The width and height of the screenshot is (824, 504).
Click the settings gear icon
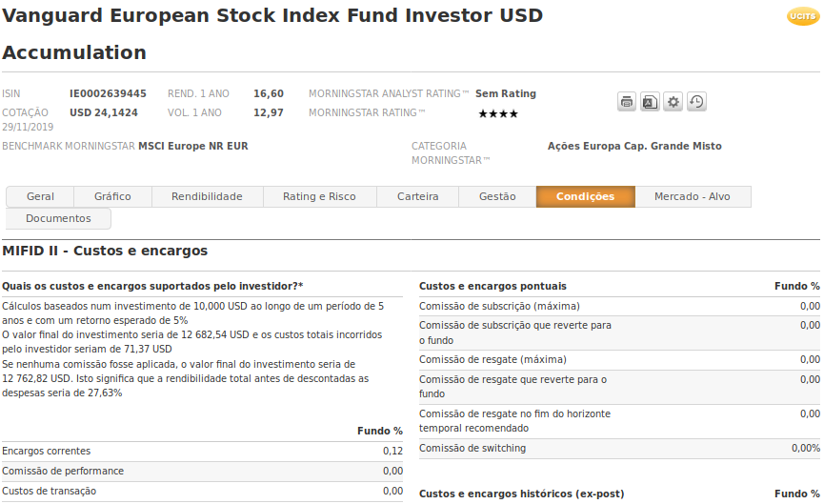(x=673, y=102)
